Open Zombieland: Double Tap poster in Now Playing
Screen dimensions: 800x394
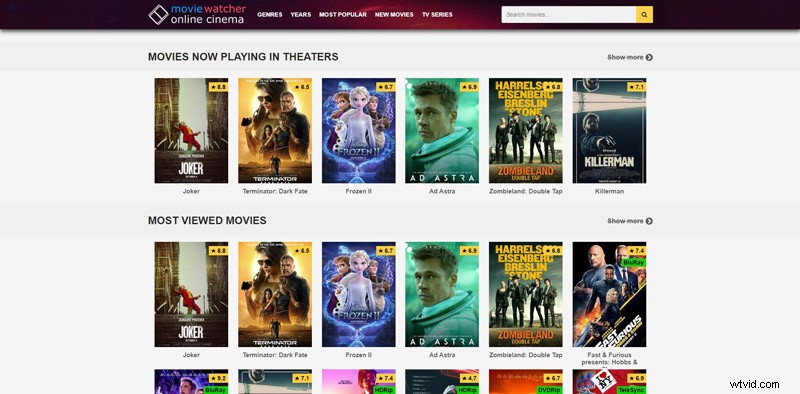tap(526, 131)
